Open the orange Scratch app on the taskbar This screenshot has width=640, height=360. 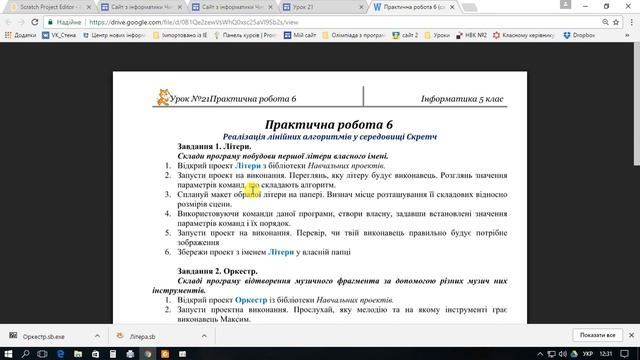click(x=165, y=354)
